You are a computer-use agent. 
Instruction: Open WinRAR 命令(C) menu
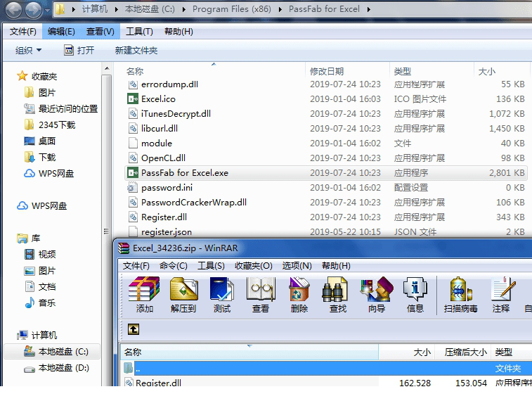(174, 265)
